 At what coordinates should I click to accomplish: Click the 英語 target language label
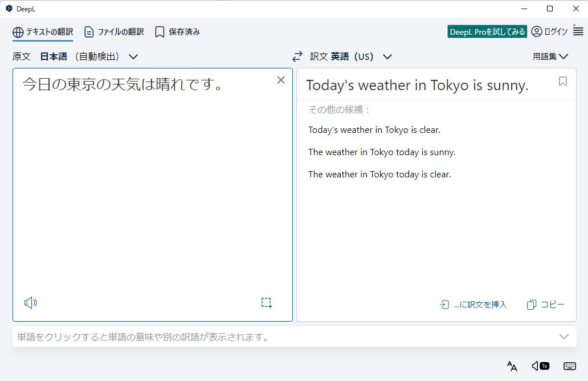click(340, 56)
